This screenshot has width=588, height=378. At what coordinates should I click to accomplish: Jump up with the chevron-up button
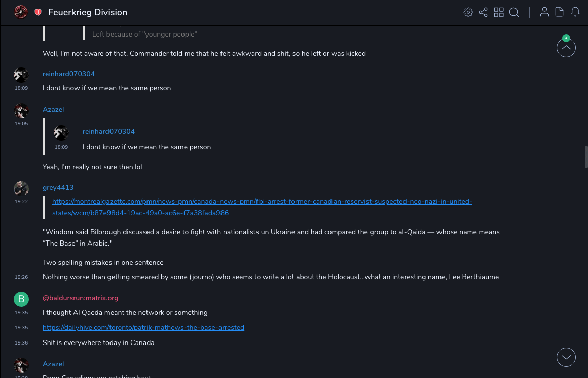tap(566, 48)
